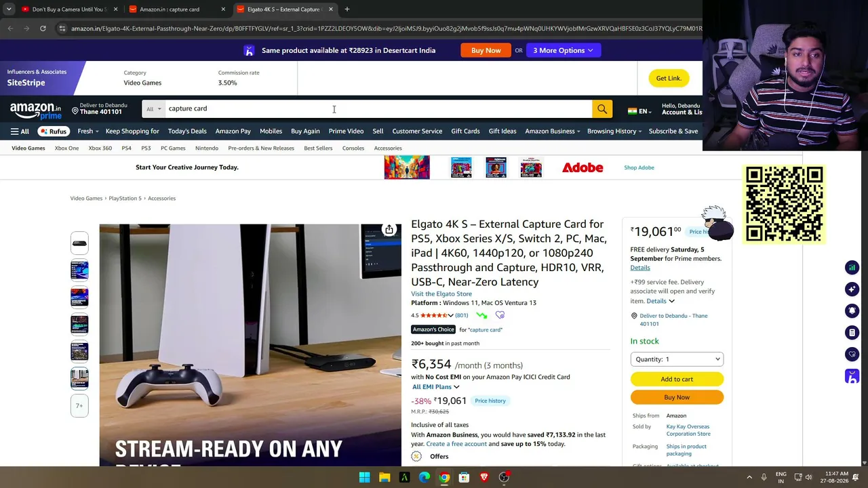The image size is (868, 488).
Task: Reload the page with the refresh button
Action: [43, 28]
